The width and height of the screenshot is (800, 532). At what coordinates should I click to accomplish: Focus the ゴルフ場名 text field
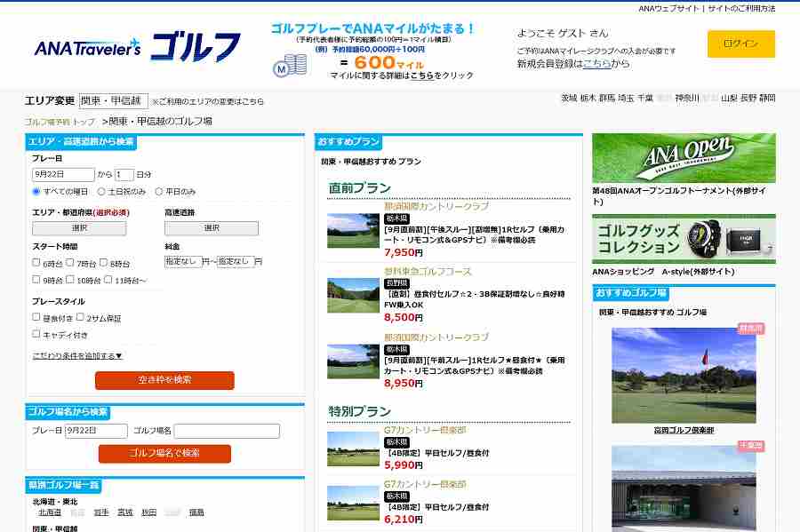click(227, 431)
